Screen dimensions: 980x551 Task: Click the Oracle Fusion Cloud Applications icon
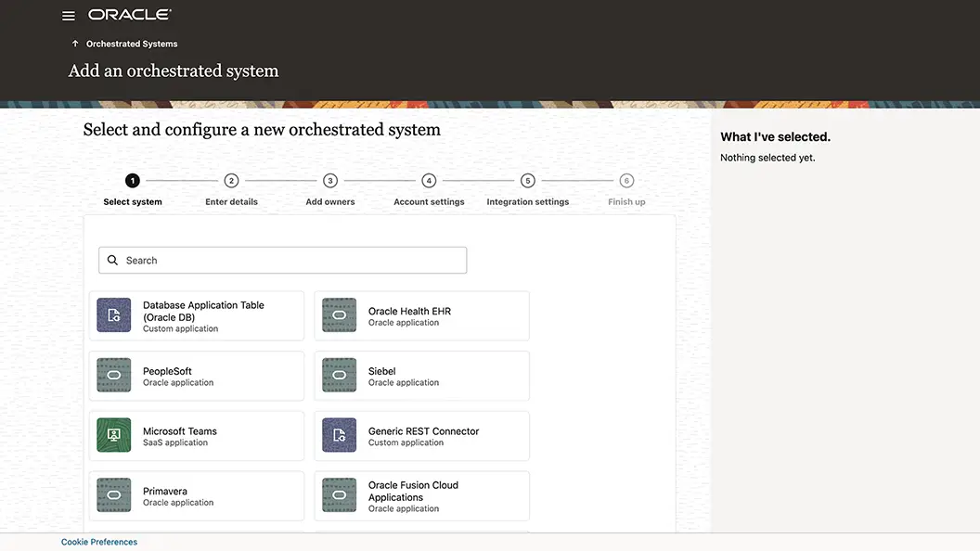click(x=340, y=494)
